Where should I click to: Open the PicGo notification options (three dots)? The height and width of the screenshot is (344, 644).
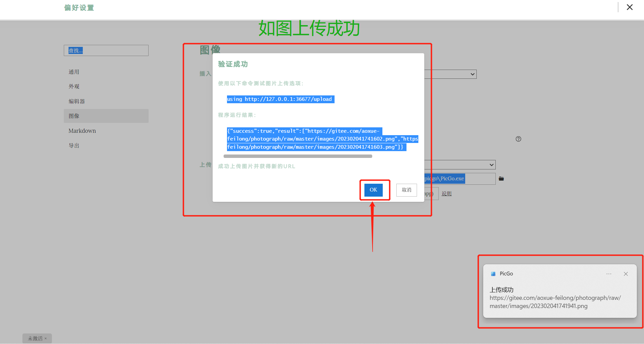tap(609, 274)
